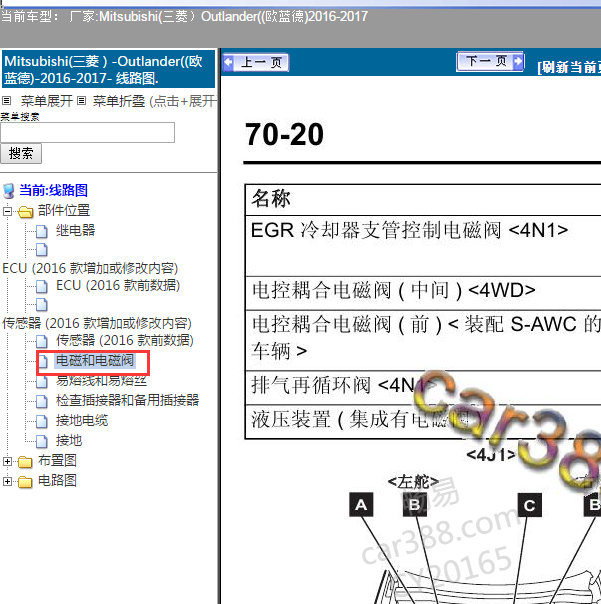
Task: Click the page icon beside 继电器
Action: 42,232
